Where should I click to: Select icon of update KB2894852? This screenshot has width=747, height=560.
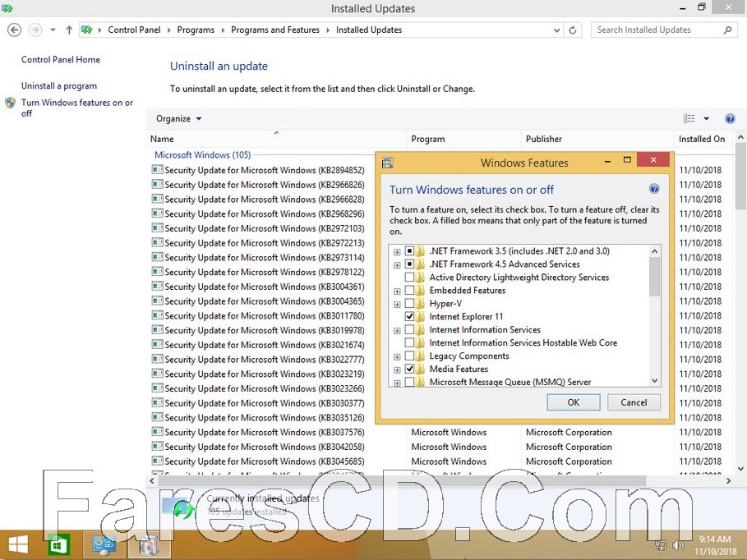click(157, 170)
